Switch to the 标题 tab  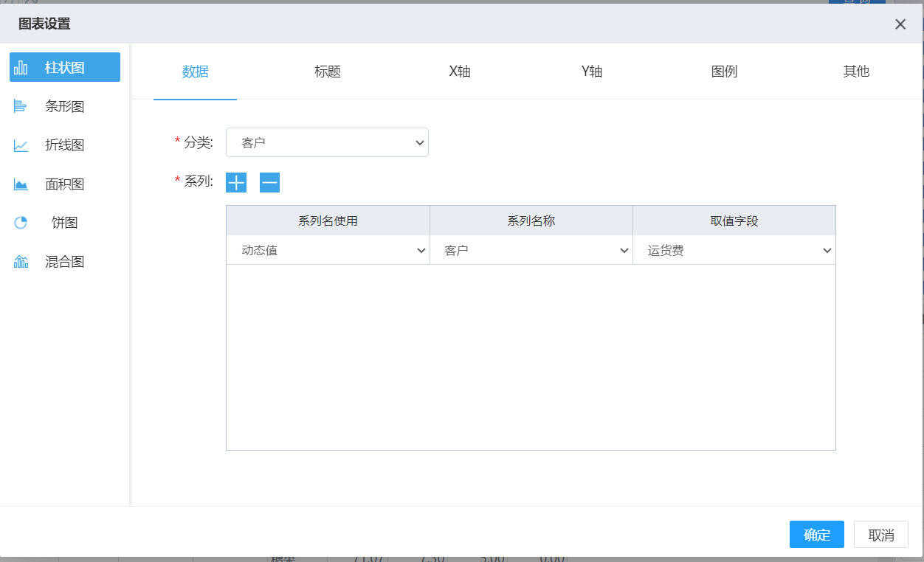[x=327, y=72]
